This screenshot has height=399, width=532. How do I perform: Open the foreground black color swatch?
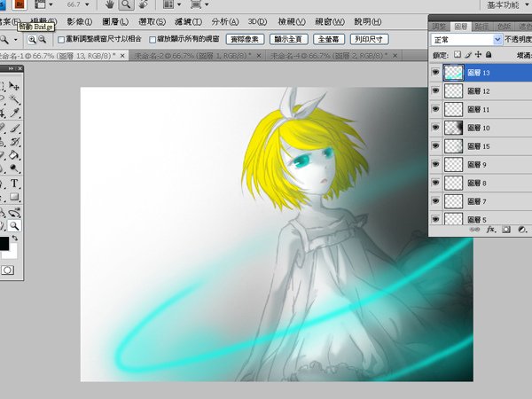pos(4,244)
